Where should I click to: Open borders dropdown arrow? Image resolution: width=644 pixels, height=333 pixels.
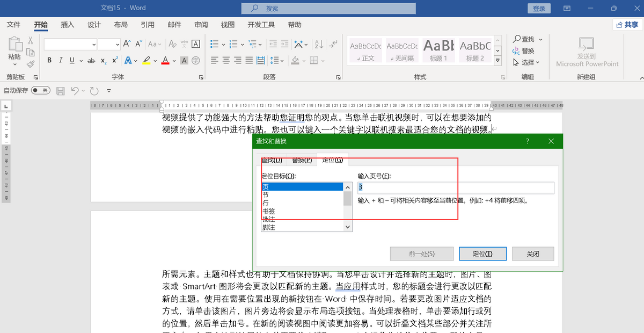[x=324, y=60]
